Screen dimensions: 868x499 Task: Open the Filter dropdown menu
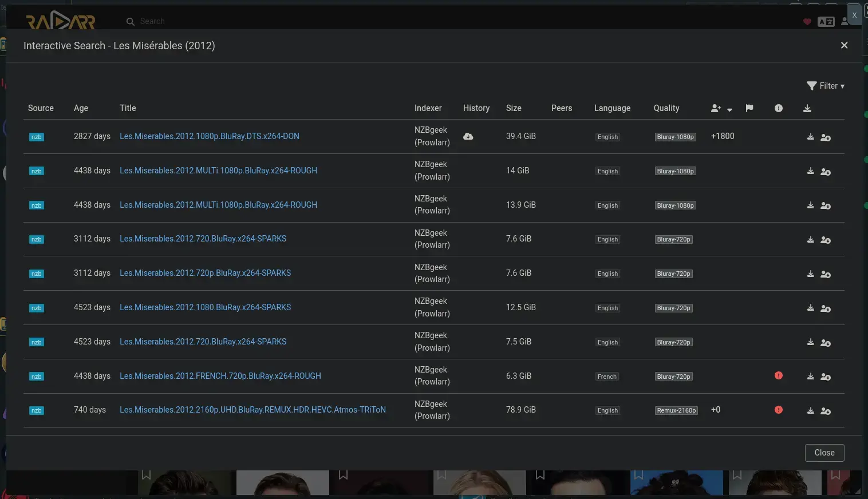click(x=826, y=86)
